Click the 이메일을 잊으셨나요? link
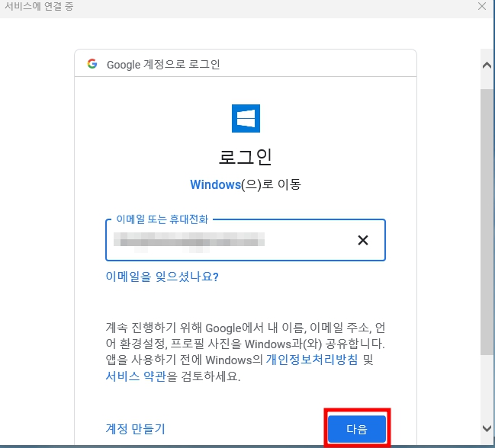Image resolution: width=495 pixels, height=448 pixels. tap(162, 277)
